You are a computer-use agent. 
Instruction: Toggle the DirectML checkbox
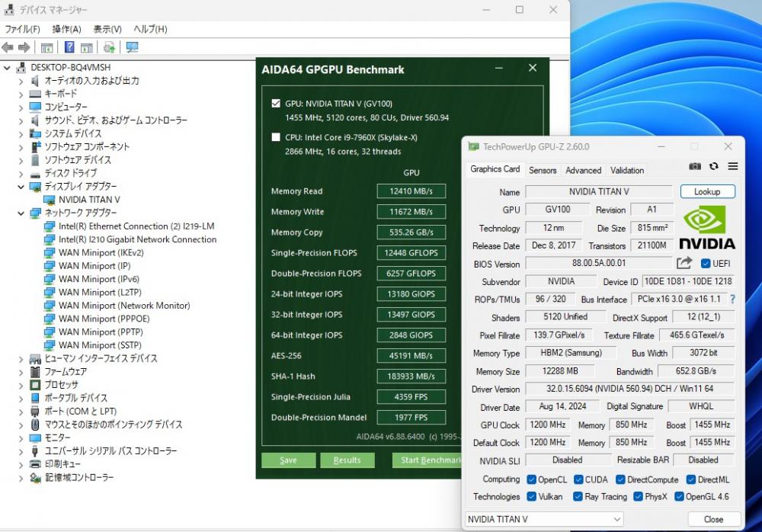tap(691, 479)
